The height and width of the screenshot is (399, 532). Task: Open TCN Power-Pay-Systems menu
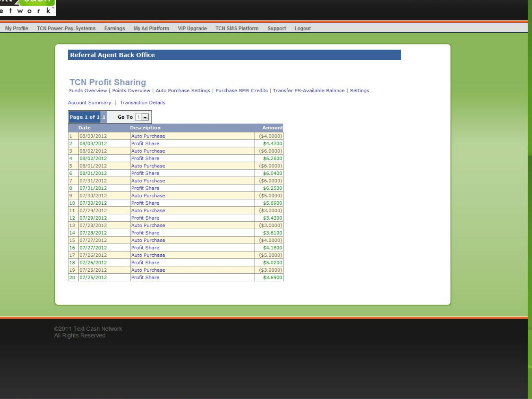point(66,28)
